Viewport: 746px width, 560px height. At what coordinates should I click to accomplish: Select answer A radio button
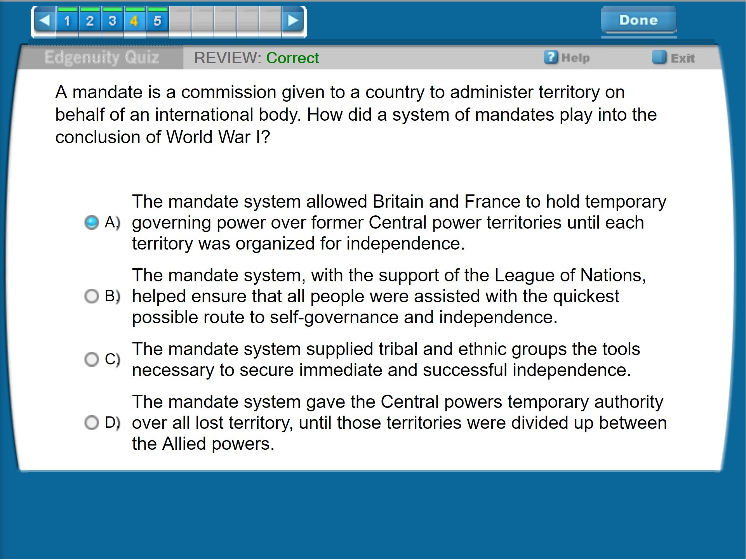(x=92, y=222)
